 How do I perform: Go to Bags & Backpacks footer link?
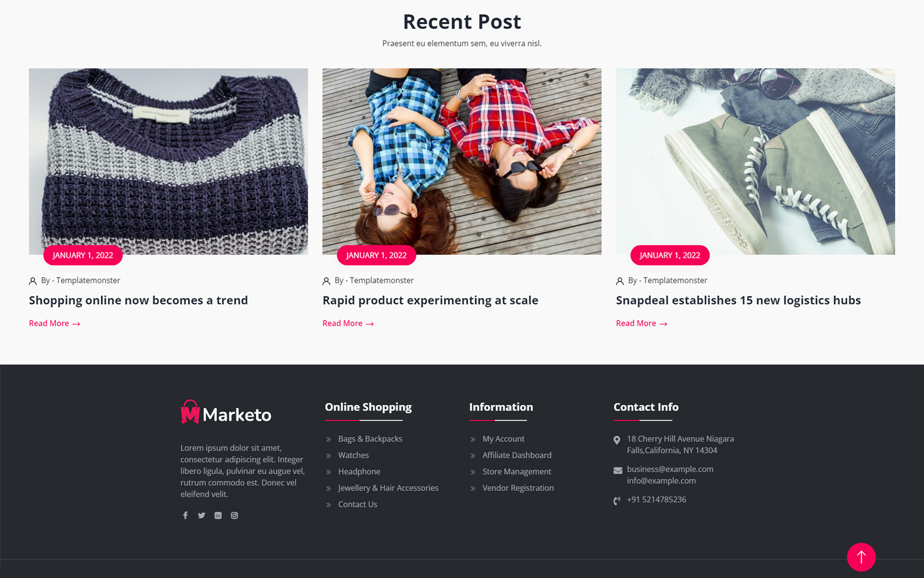click(x=370, y=439)
